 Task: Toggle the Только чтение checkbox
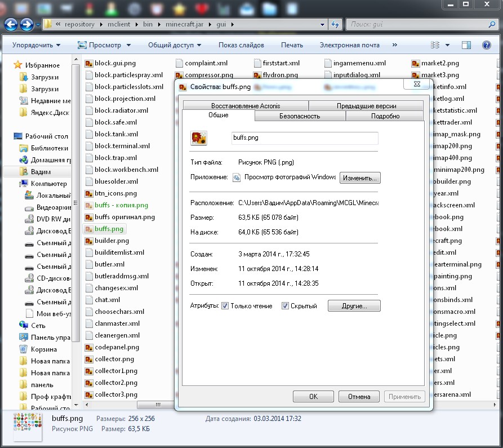coord(225,306)
